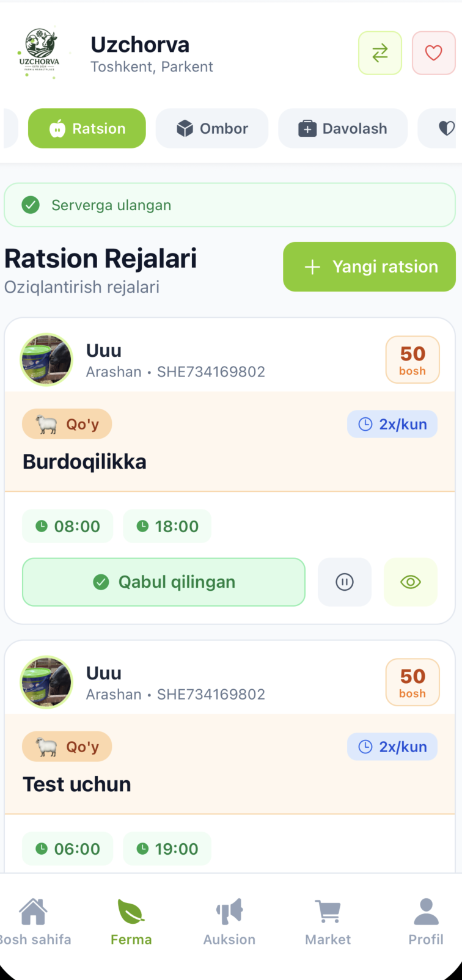Open the Market cart icon
This screenshot has width=462, height=980.
(328, 921)
